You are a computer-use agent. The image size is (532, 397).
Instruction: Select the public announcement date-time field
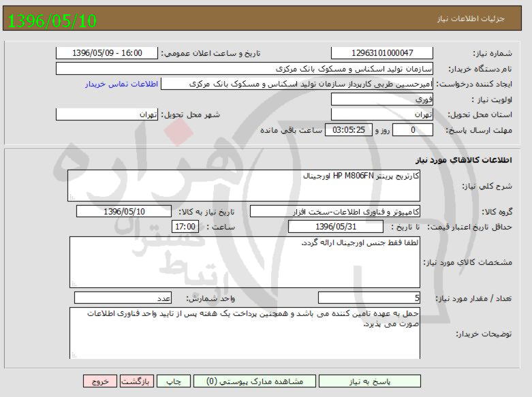(106, 53)
